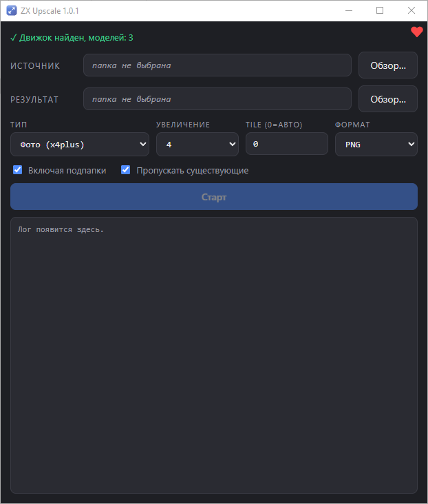
Task: Click the ФОРМАТ label
Action: [x=352, y=125]
